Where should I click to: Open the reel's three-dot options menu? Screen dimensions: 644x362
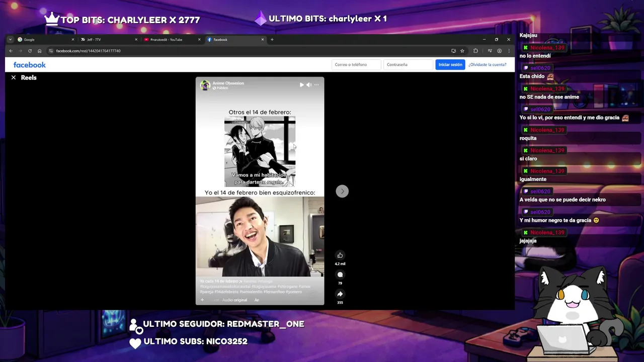[x=316, y=85]
